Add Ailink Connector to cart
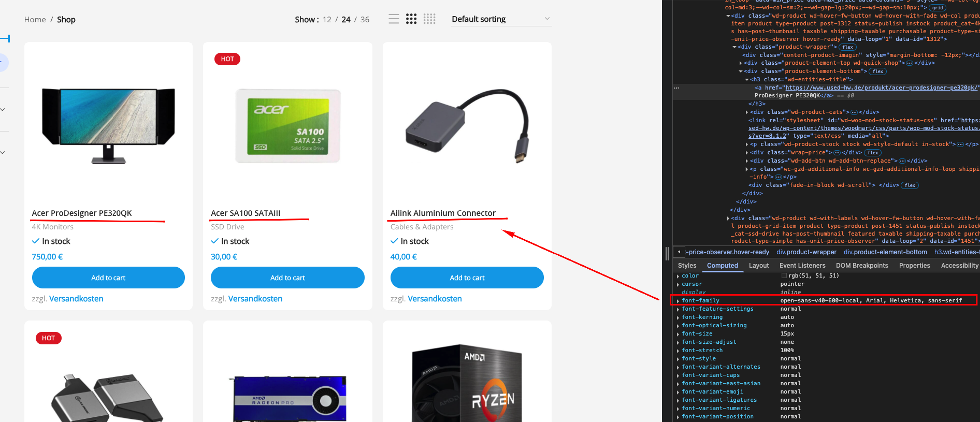980x422 pixels. [x=467, y=278]
